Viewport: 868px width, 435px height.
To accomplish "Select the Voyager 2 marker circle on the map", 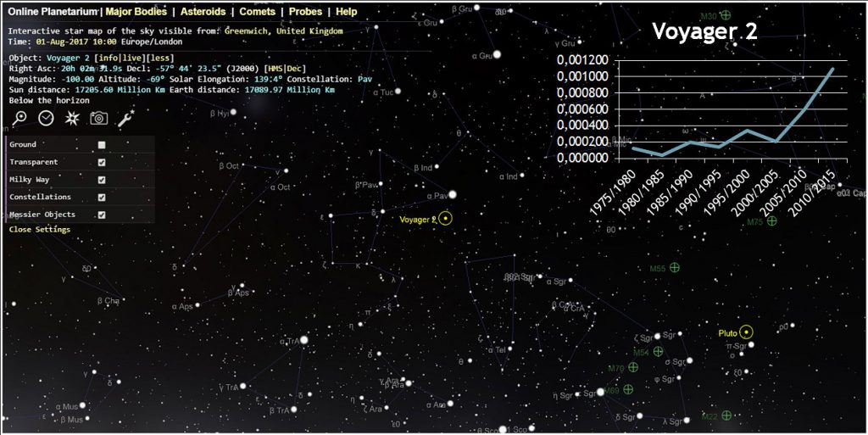I will pyautogui.click(x=446, y=219).
